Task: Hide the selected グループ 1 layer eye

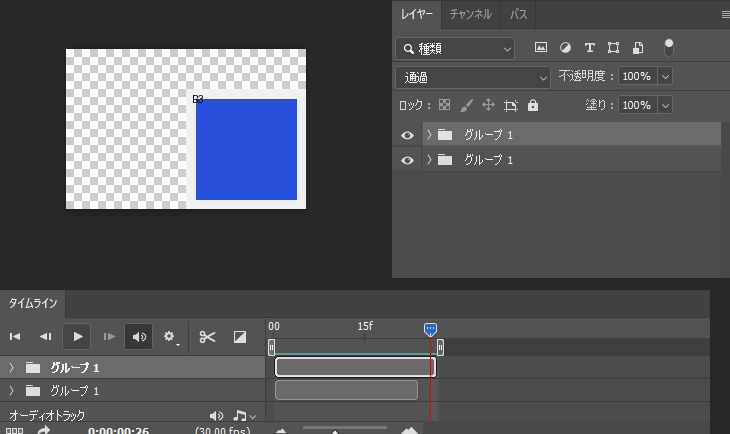Action: click(407, 135)
